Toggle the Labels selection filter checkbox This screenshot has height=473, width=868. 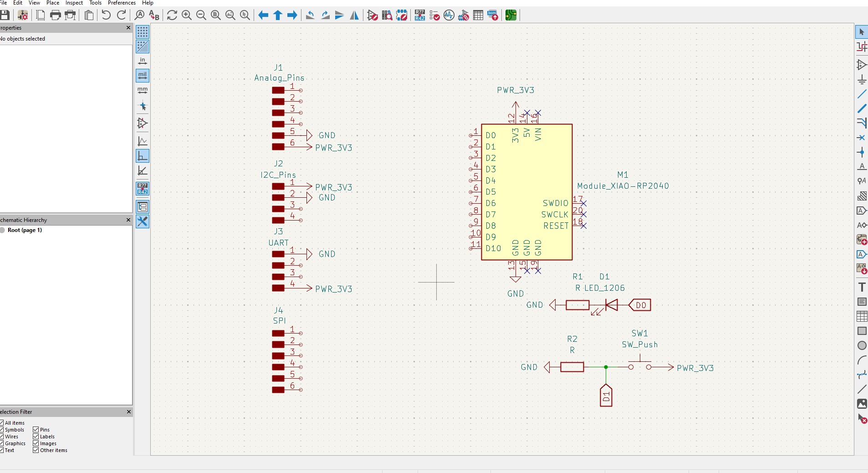(x=36, y=437)
